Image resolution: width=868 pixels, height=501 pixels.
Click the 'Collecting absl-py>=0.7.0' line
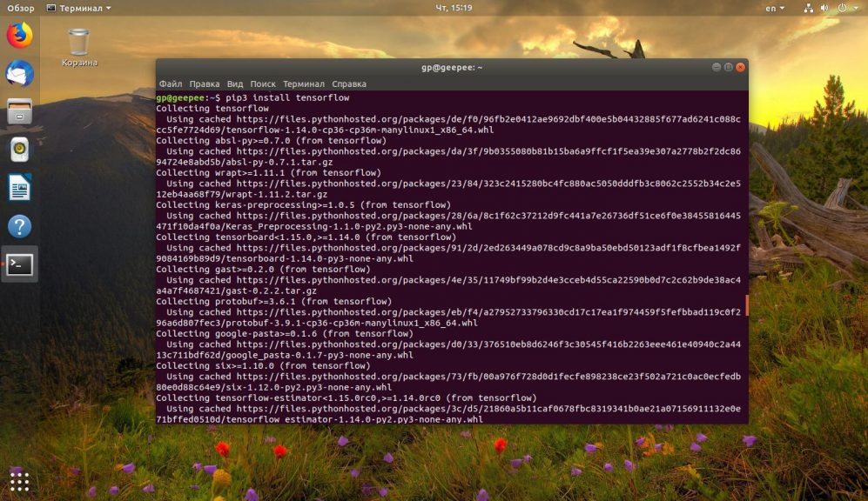[272, 140]
